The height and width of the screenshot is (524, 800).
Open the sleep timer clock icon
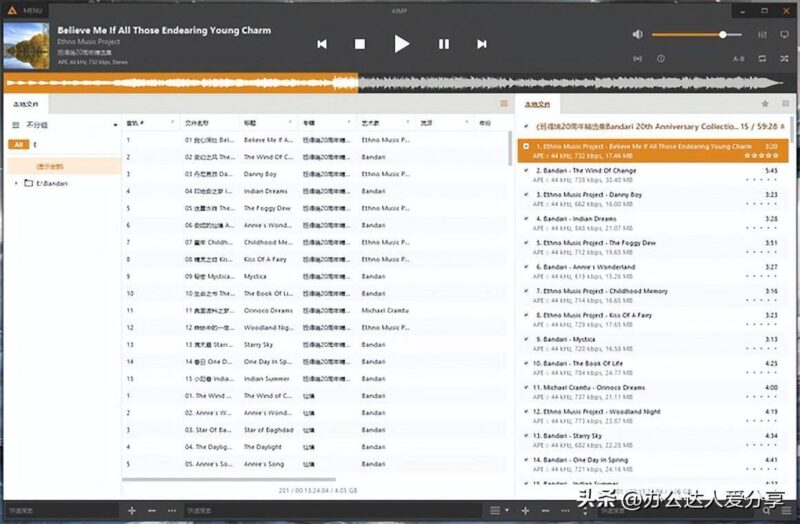click(661, 59)
